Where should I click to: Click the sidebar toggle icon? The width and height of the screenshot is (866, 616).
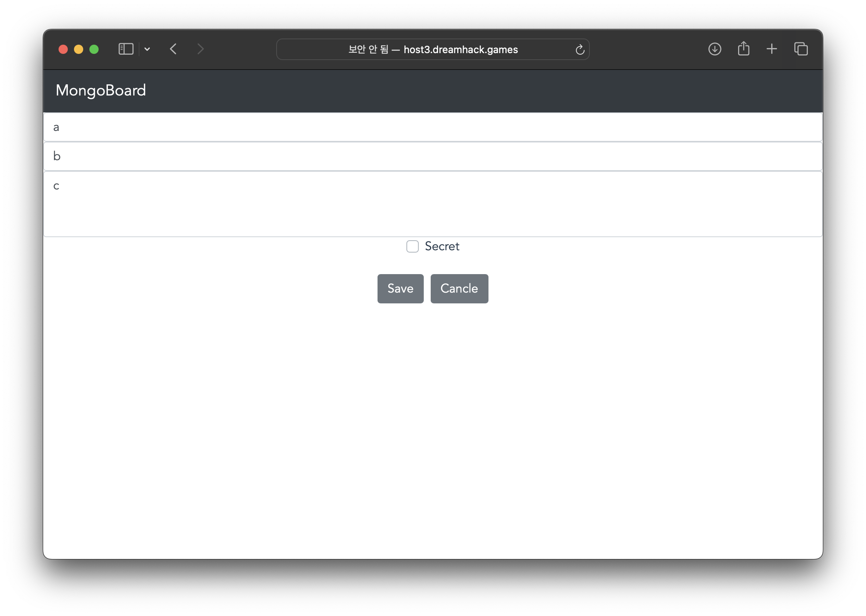point(126,49)
